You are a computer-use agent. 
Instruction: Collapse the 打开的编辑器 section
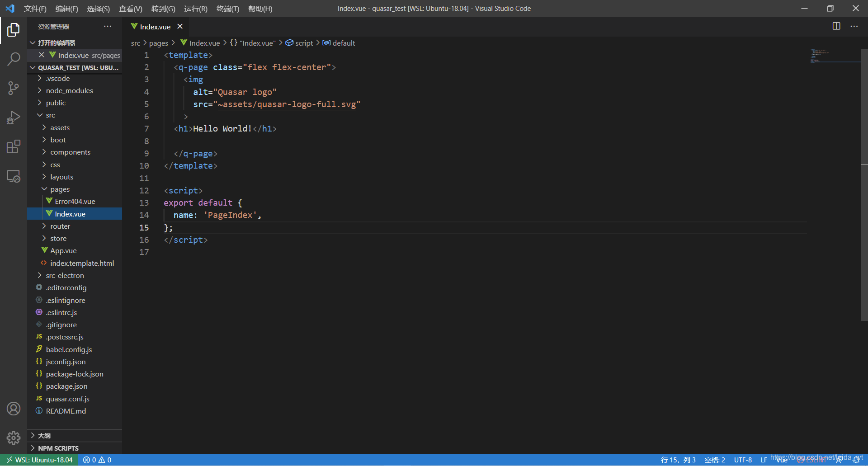click(75, 42)
